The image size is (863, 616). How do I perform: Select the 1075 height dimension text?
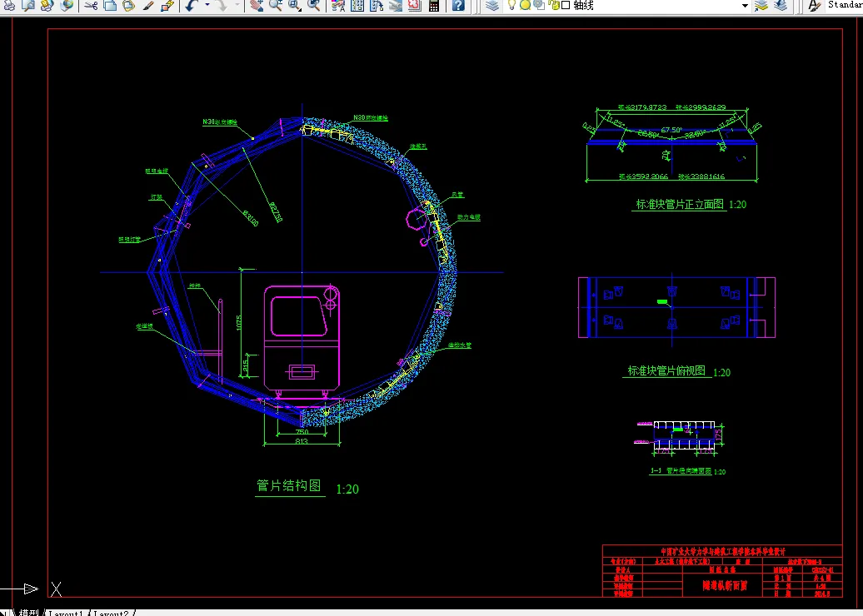(x=239, y=322)
